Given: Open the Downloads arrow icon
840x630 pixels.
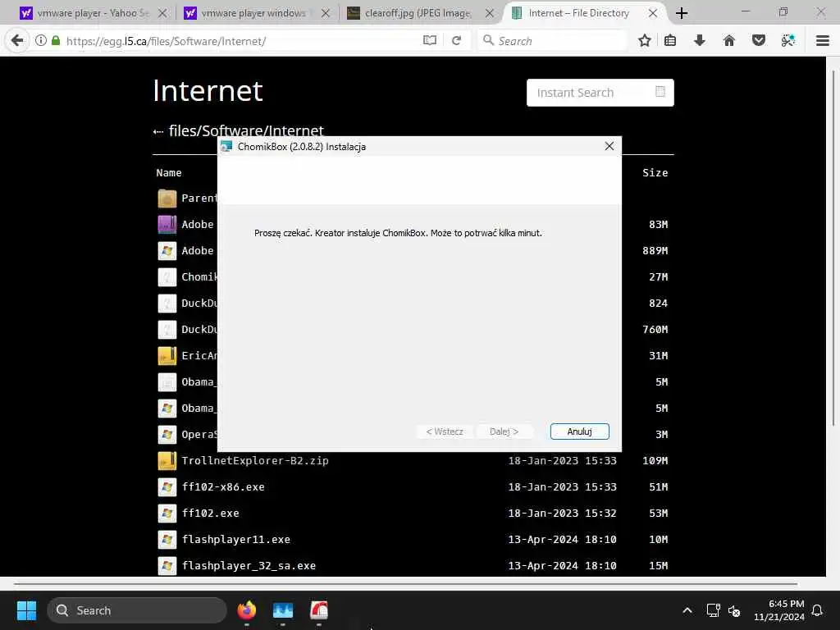Looking at the screenshot, I should pos(699,41).
